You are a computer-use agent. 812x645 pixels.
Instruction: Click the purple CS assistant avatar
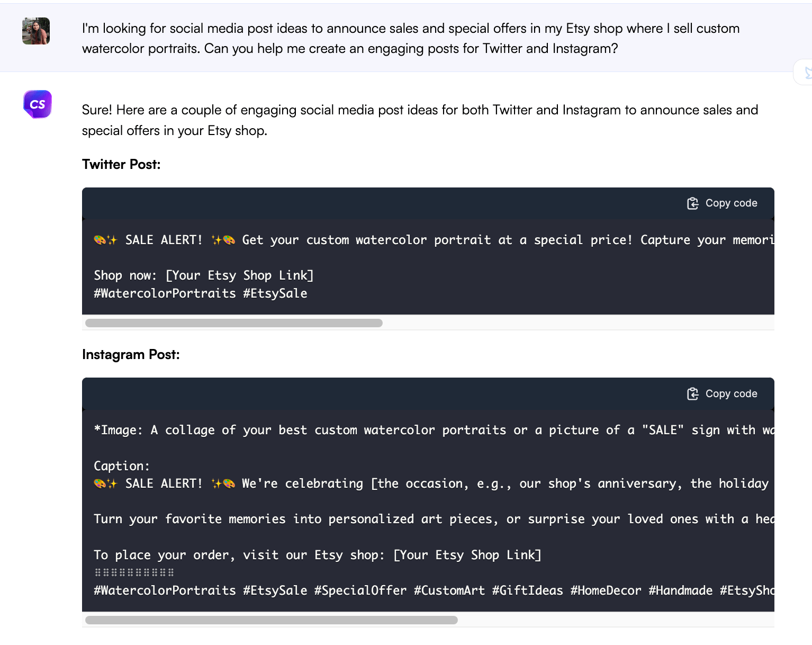(38, 104)
